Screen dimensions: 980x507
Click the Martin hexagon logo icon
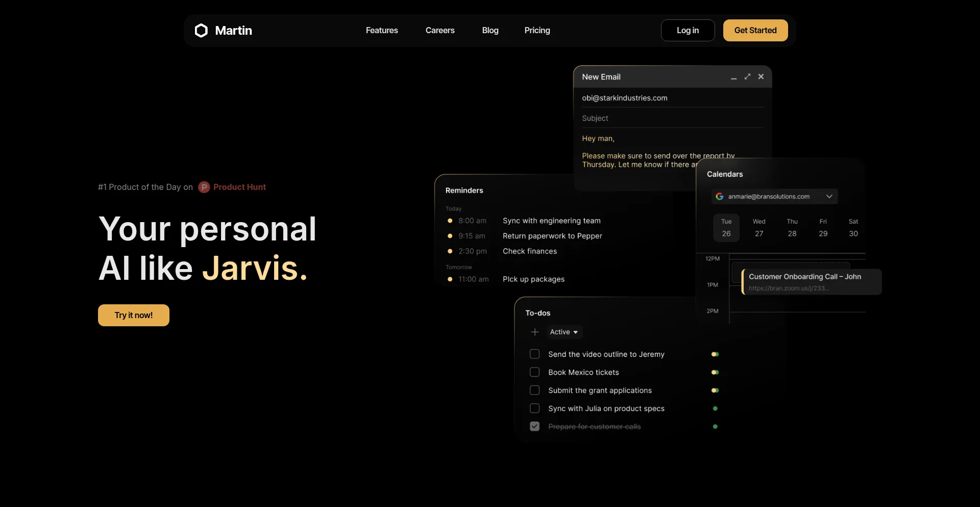click(201, 31)
